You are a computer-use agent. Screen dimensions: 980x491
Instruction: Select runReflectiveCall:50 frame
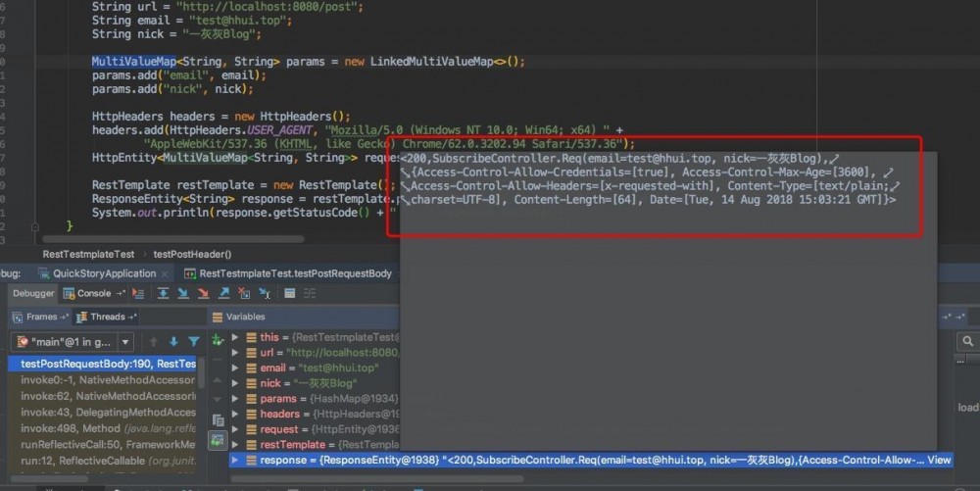tap(103, 445)
